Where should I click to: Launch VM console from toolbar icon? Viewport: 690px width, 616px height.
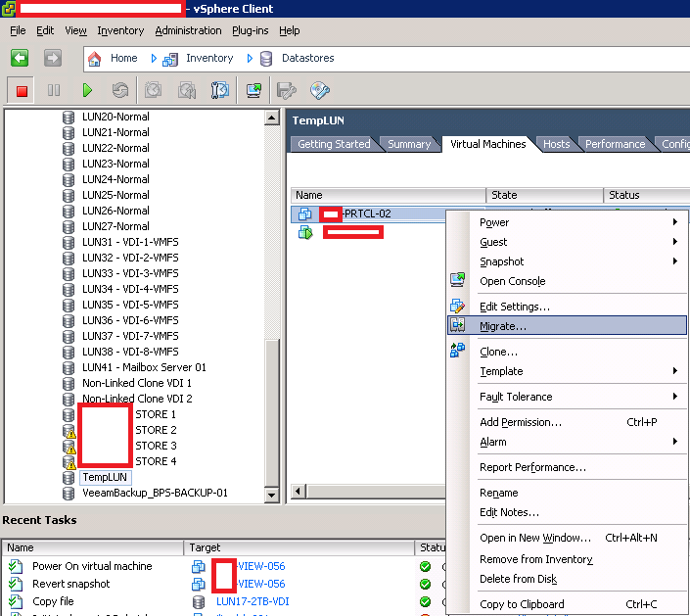tap(253, 90)
